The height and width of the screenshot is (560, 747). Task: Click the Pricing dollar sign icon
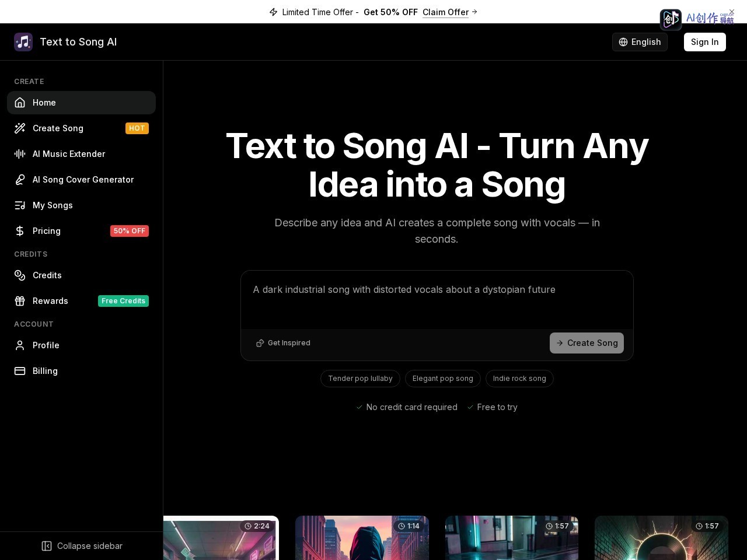(20, 231)
